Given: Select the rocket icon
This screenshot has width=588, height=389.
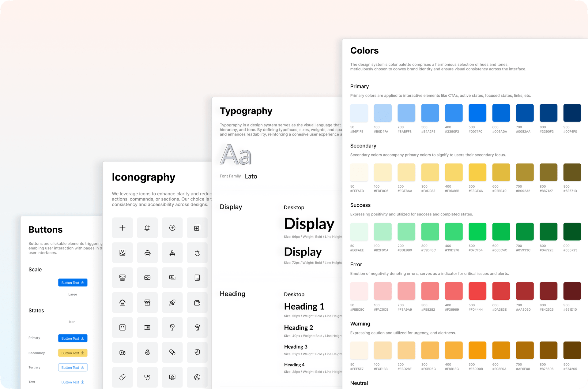Looking at the screenshot, I should point(172,302).
